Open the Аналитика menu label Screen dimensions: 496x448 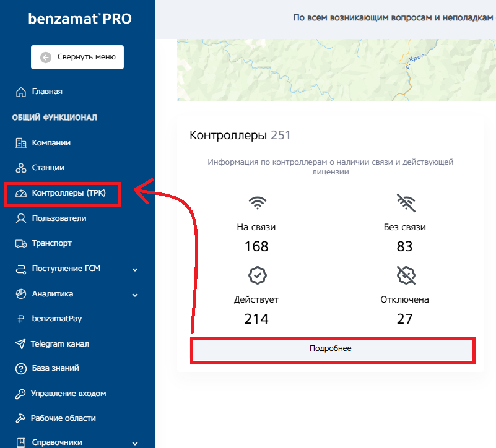click(x=53, y=294)
